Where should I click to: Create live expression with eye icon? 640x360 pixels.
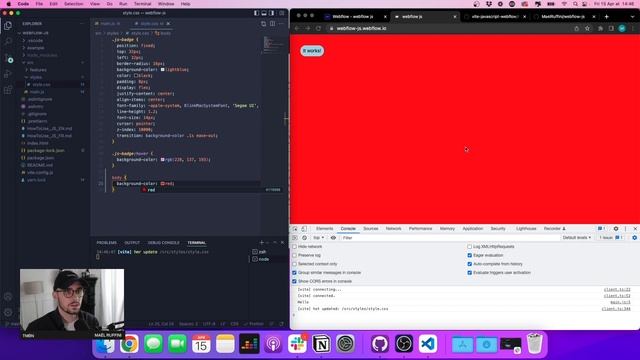pyautogui.click(x=333, y=238)
